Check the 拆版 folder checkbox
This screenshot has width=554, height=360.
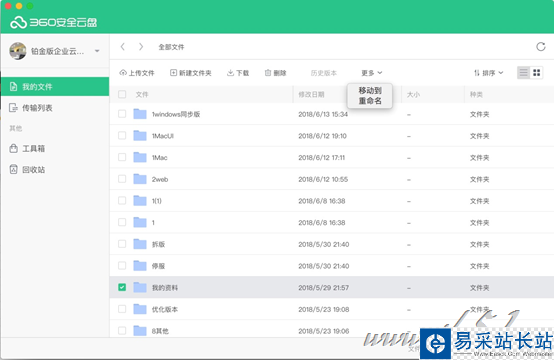(x=122, y=244)
